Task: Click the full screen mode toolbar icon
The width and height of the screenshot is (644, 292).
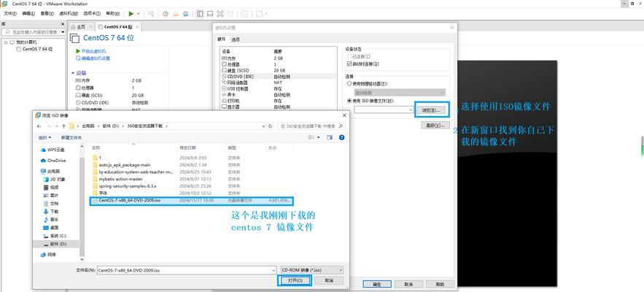Action: click(x=220, y=14)
